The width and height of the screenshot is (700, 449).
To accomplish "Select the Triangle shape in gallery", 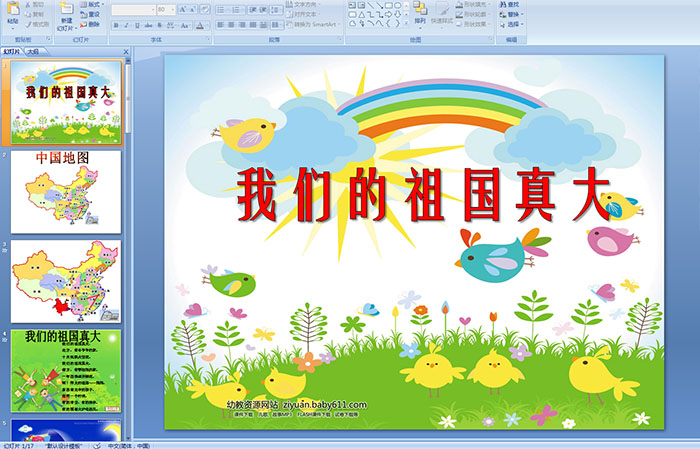I will pos(361,14).
